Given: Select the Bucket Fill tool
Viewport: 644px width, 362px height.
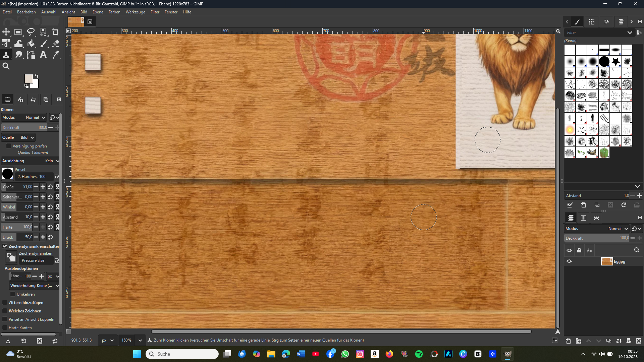Looking at the screenshot, I should pyautogui.click(x=31, y=44).
